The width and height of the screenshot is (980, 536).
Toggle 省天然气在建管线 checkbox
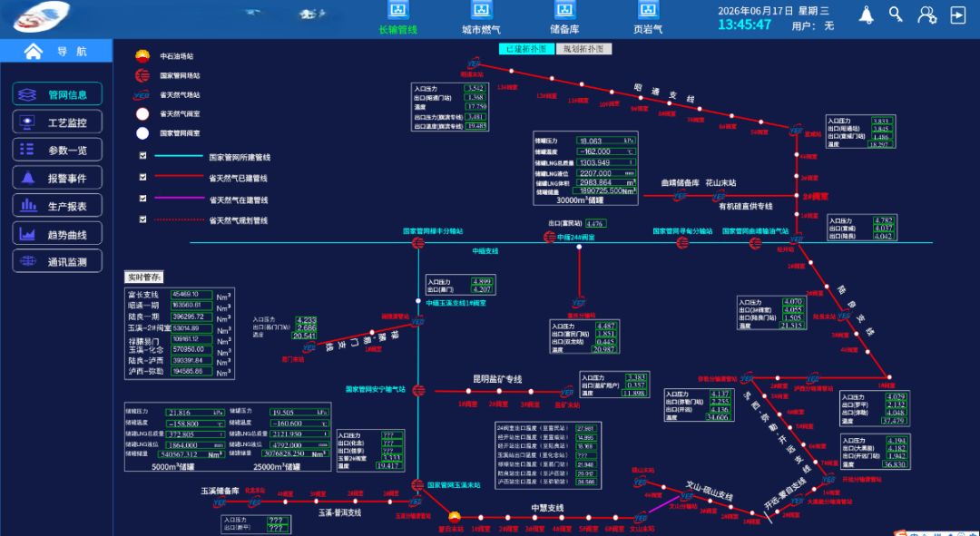click(143, 198)
